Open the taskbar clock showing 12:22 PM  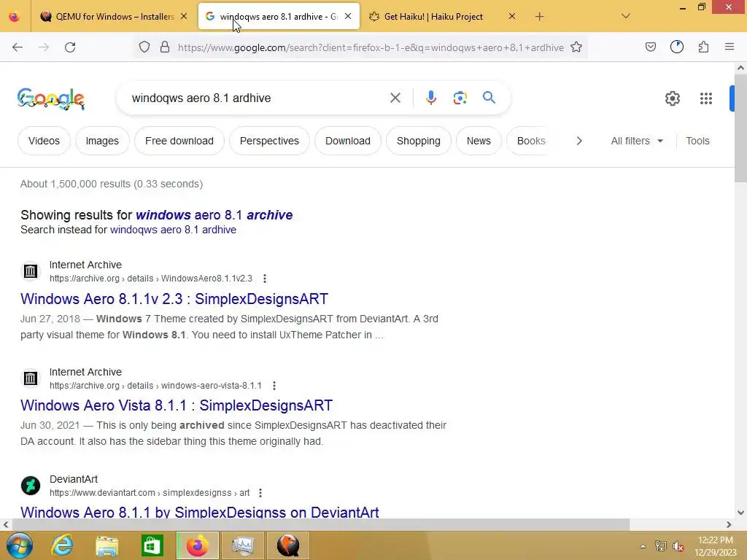(x=716, y=546)
